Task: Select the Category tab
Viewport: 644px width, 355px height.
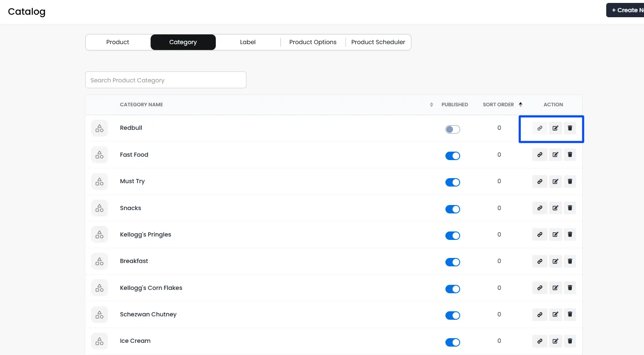Action: point(183,42)
